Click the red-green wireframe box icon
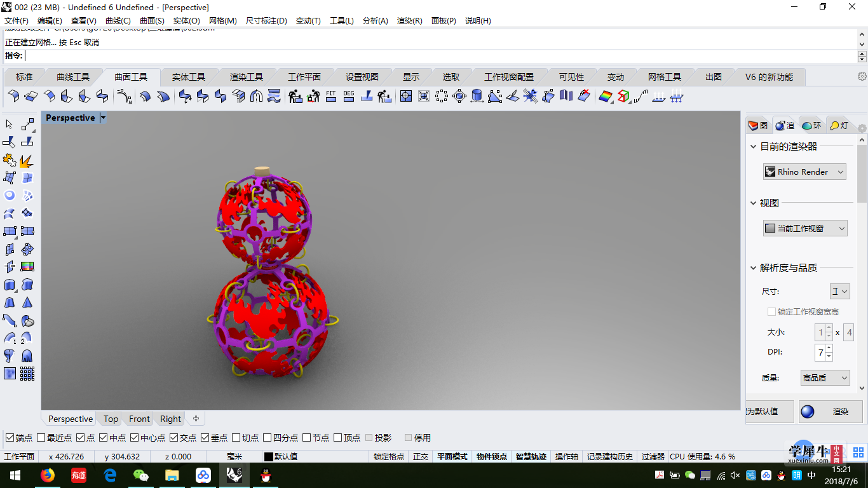The width and height of the screenshot is (868, 488). (x=623, y=96)
